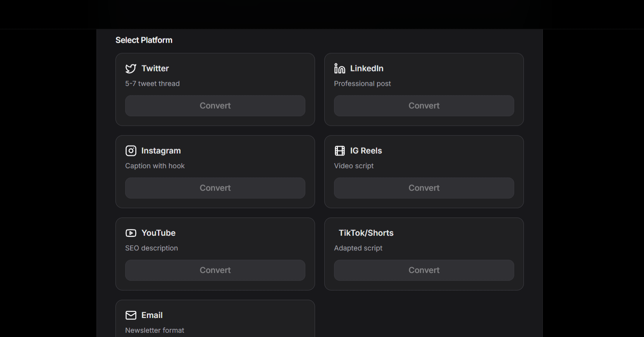This screenshot has width=644, height=337.
Task: Select the YouTube platform title
Action: (x=158, y=233)
